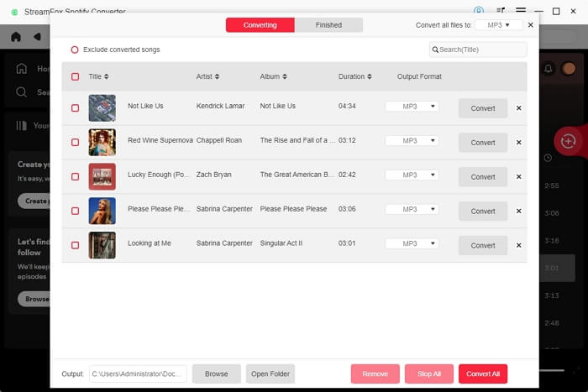This screenshot has height=392, width=588.
Task: Click Kendrick Lamar artist text
Action: coord(220,106)
